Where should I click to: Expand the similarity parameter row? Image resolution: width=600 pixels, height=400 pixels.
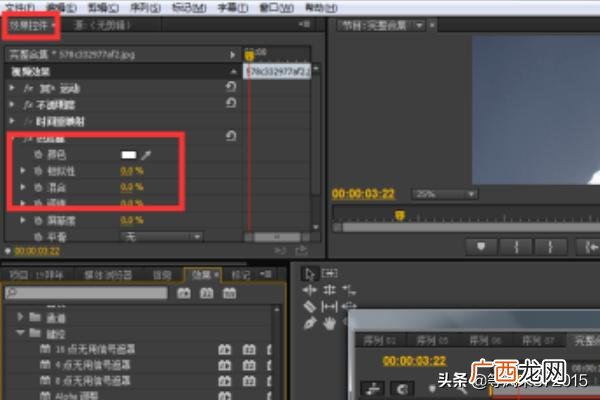coord(23,171)
